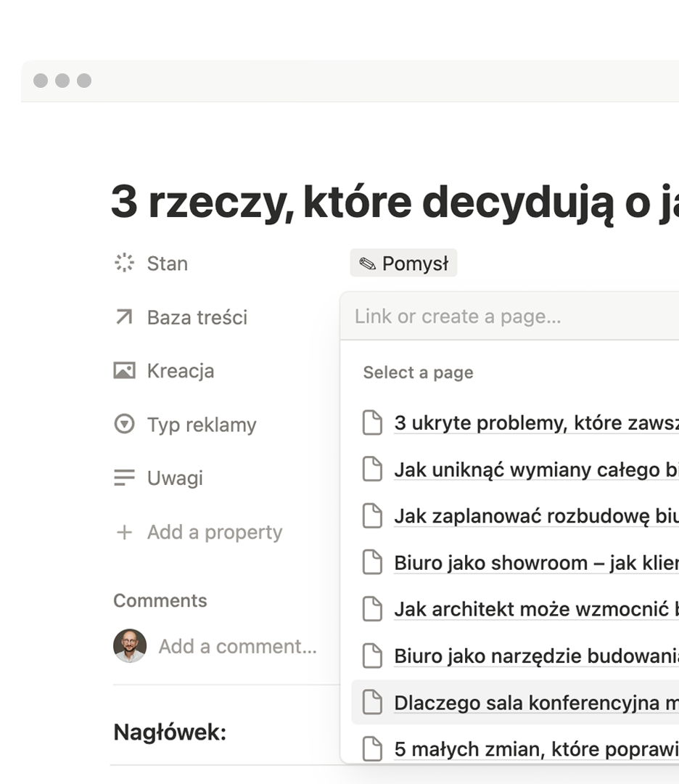Click page icon next to '3 ukryte problemy'
Screen dimensions: 679x784
372,422
